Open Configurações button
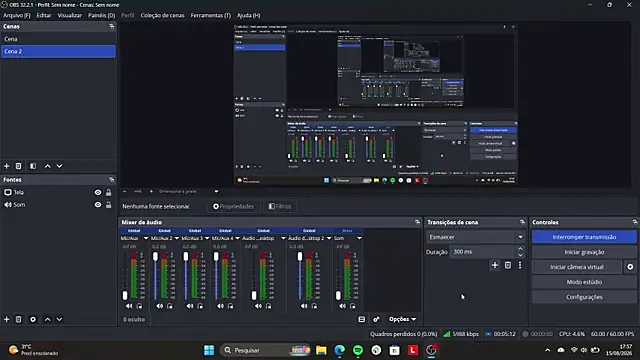Screen dimensions: 640x360 click(584, 297)
